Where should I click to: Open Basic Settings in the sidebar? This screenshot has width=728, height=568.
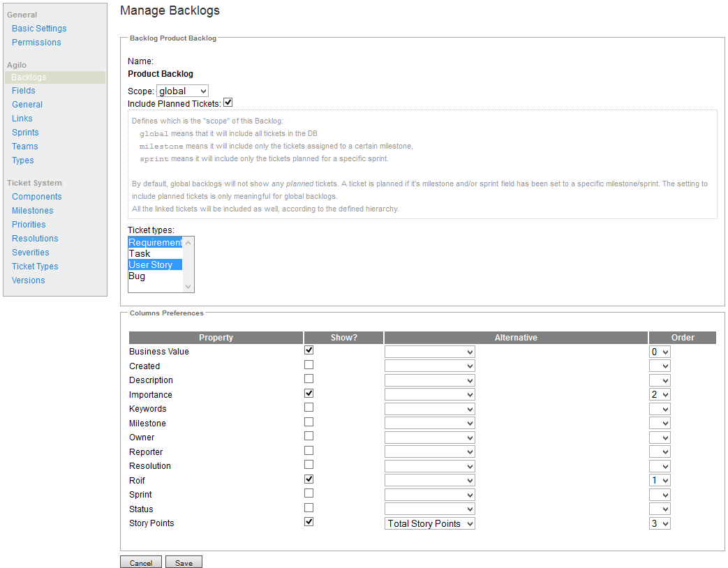[x=39, y=29]
